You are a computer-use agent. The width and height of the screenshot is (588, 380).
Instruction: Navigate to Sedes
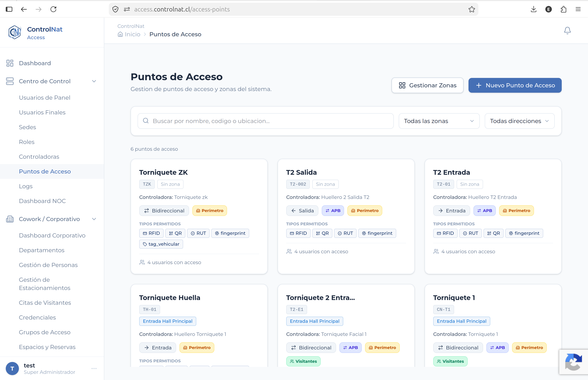(28, 127)
